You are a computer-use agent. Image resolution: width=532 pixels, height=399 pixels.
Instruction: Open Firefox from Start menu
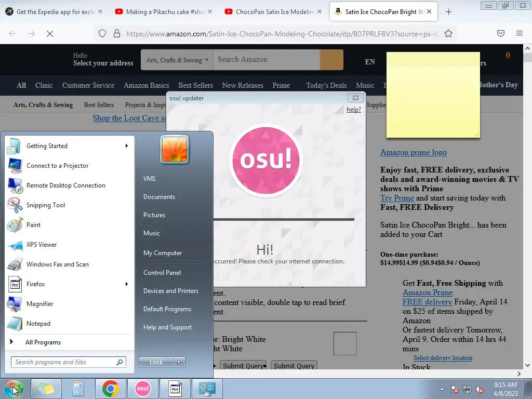(x=70, y=284)
